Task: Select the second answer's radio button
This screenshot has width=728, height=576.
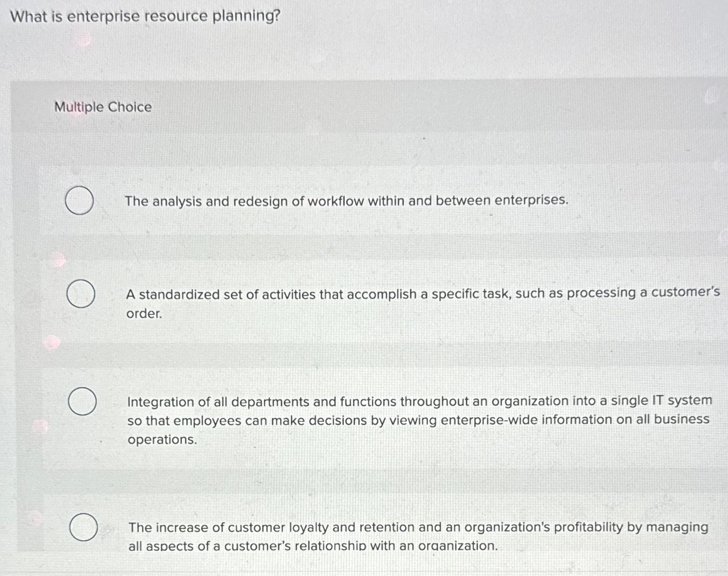Action: [80, 294]
